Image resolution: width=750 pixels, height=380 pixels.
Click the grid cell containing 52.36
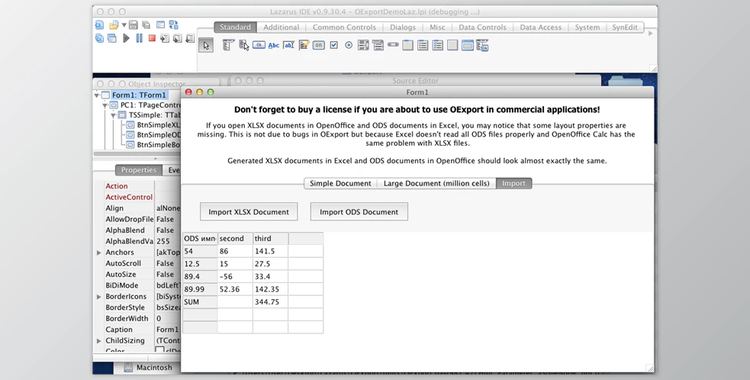coord(235,289)
